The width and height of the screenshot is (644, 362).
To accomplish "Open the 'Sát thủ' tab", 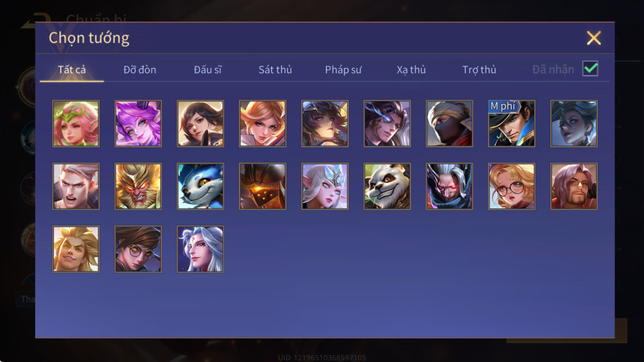I will point(275,70).
